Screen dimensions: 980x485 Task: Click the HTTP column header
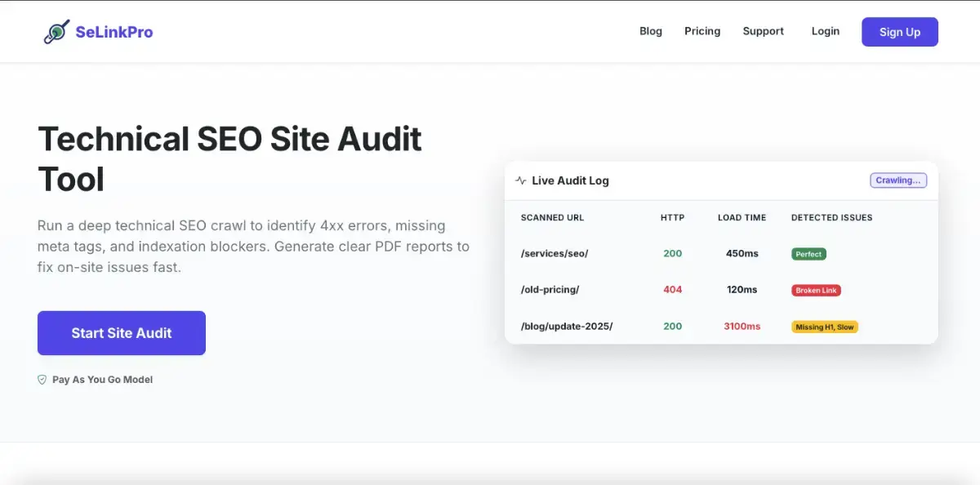673,218
